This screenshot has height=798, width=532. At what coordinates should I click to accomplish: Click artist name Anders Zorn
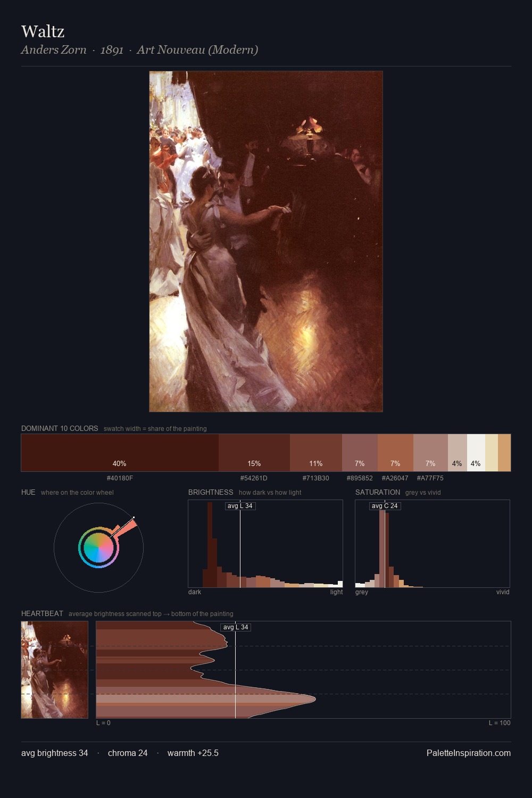[x=54, y=50]
